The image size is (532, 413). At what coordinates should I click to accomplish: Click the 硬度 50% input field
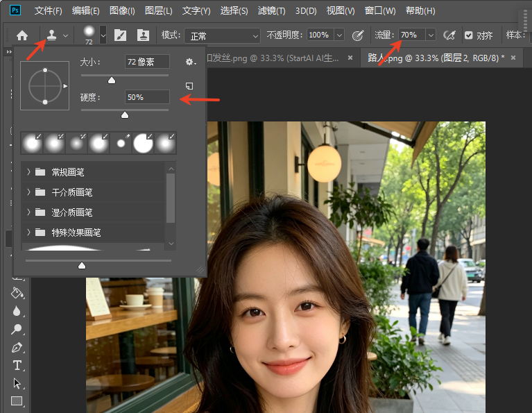(x=147, y=97)
